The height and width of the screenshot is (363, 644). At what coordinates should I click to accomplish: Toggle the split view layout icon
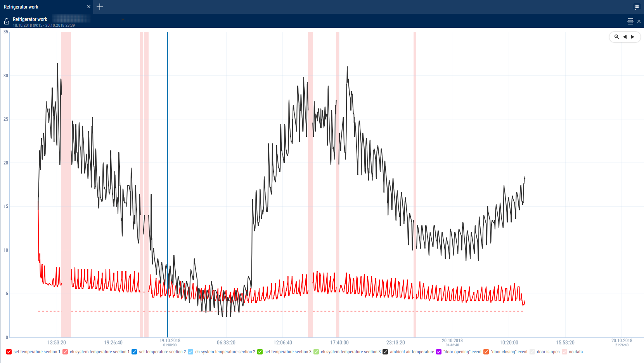point(630,21)
